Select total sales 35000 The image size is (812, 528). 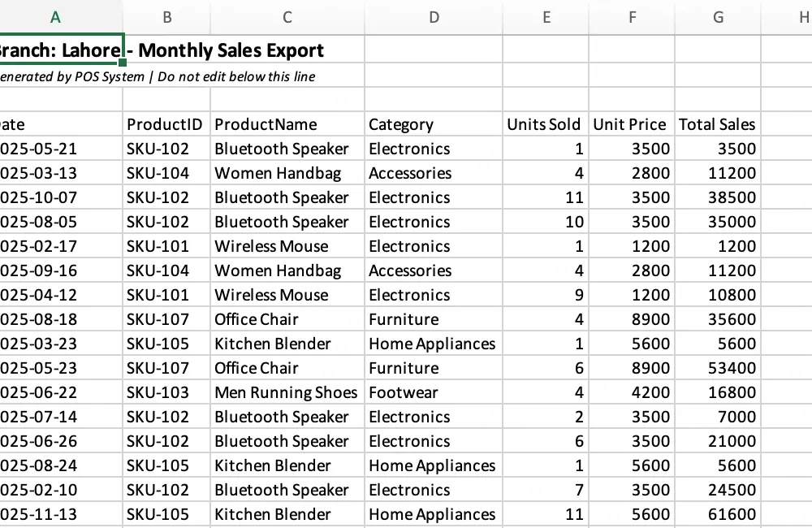coord(718,222)
